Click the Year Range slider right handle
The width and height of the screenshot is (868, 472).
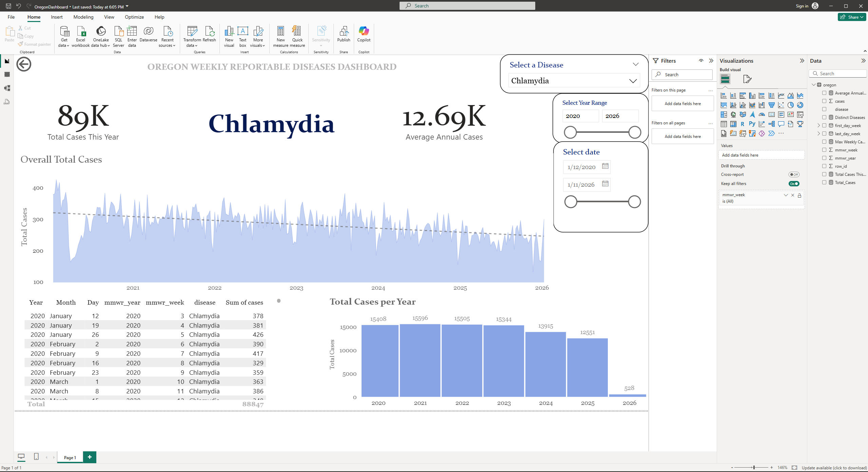point(634,132)
